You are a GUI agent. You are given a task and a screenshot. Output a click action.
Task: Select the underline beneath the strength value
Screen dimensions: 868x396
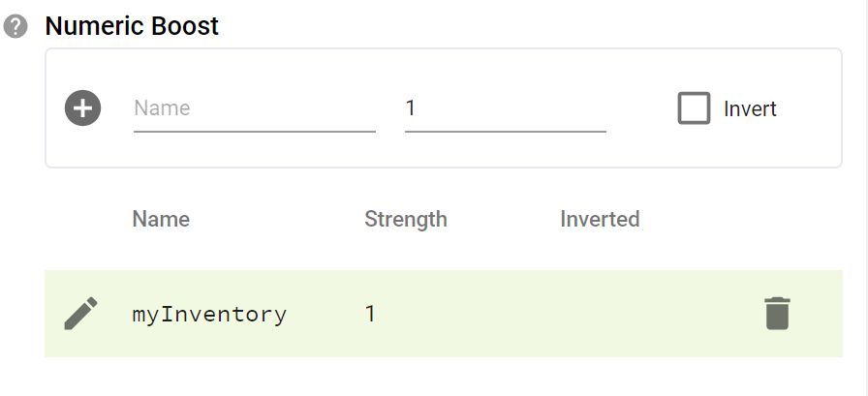click(x=506, y=132)
